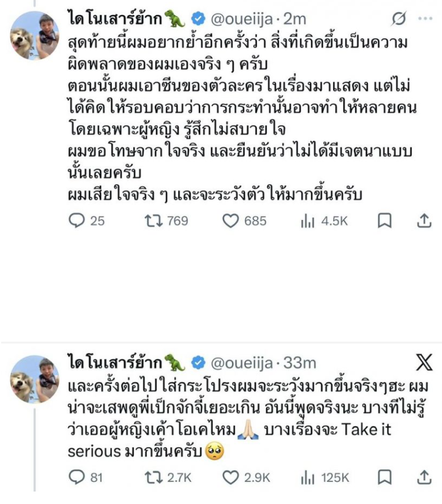The image size is (442, 504).
Task: Like the first tweet with 685 likes
Action: pos(230,222)
